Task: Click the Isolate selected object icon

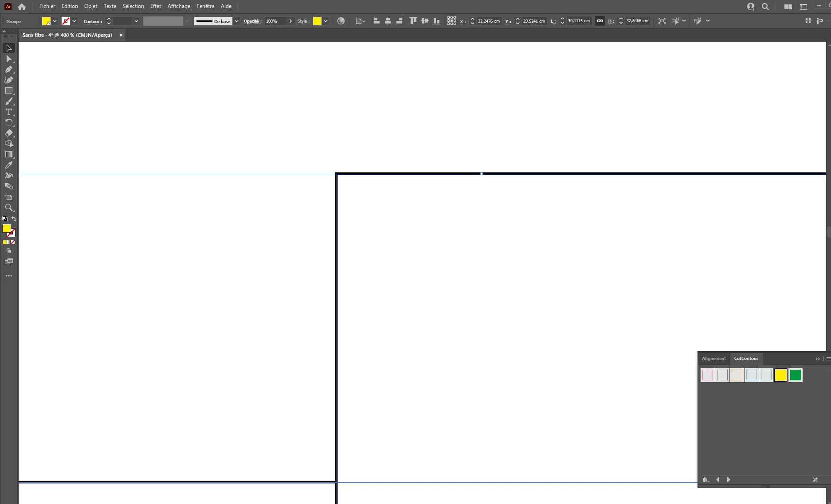Action: (662, 21)
